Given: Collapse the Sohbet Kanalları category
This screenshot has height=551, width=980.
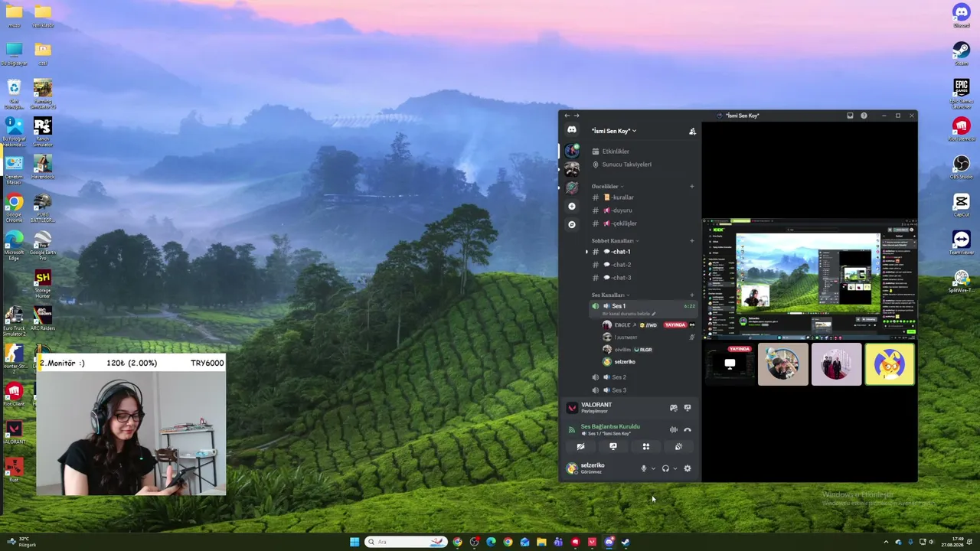Looking at the screenshot, I should [x=615, y=241].
